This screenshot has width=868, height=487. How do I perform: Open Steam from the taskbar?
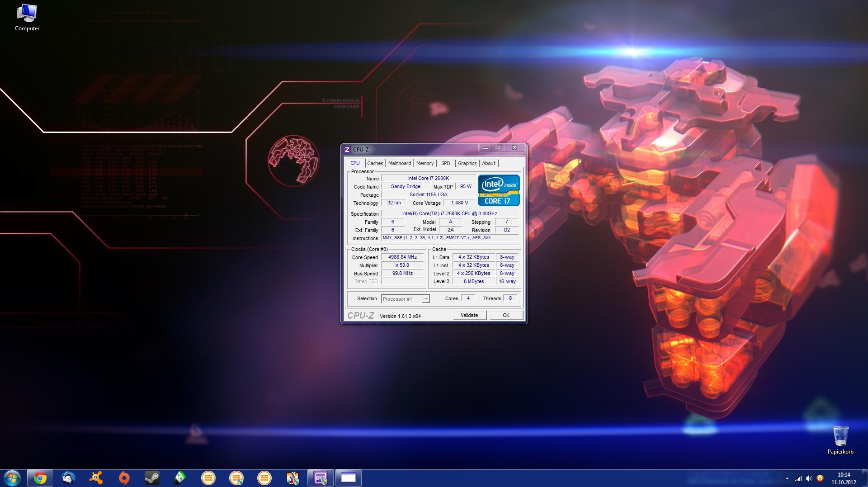point(152,478)
